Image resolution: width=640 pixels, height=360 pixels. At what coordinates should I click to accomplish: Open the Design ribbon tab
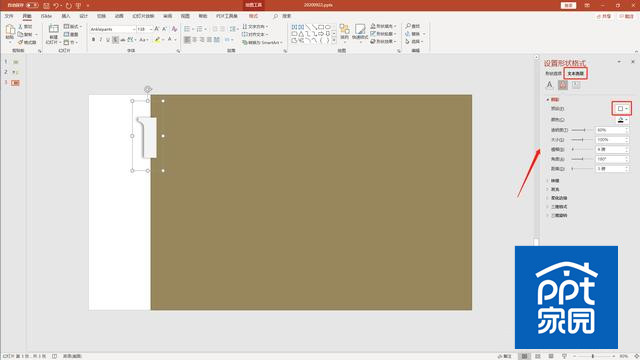click(x=84, y=16)
